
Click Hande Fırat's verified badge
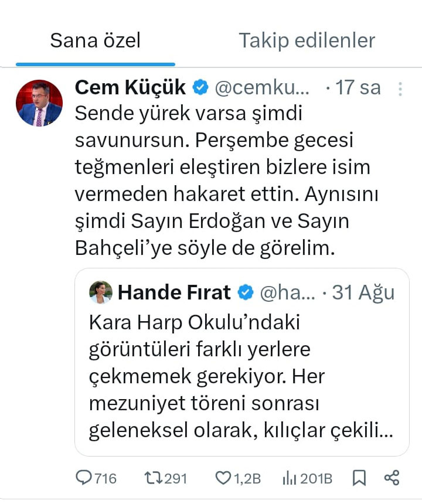coord(246,292)
